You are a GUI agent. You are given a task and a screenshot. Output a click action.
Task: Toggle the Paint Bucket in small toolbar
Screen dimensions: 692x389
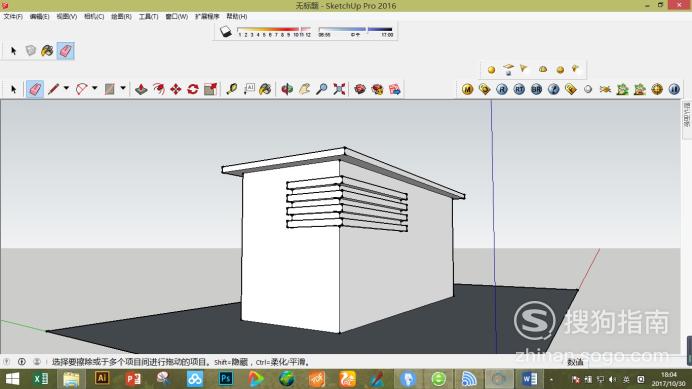pos(47,51)
